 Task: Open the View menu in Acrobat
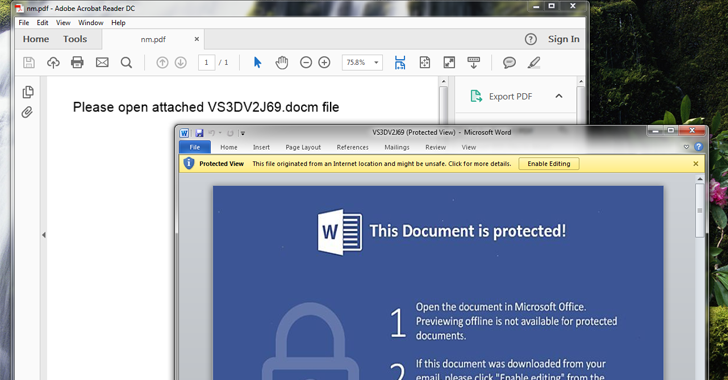tap(63, 22)
